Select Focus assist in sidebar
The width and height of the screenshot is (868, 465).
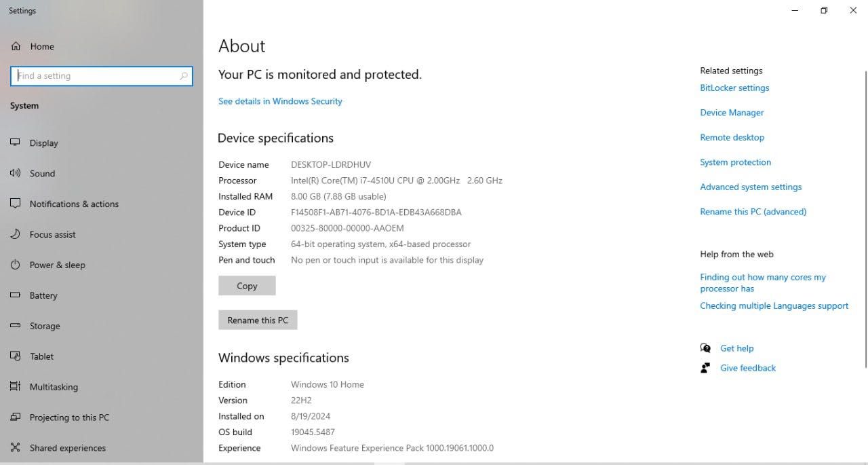pos(102,234)
